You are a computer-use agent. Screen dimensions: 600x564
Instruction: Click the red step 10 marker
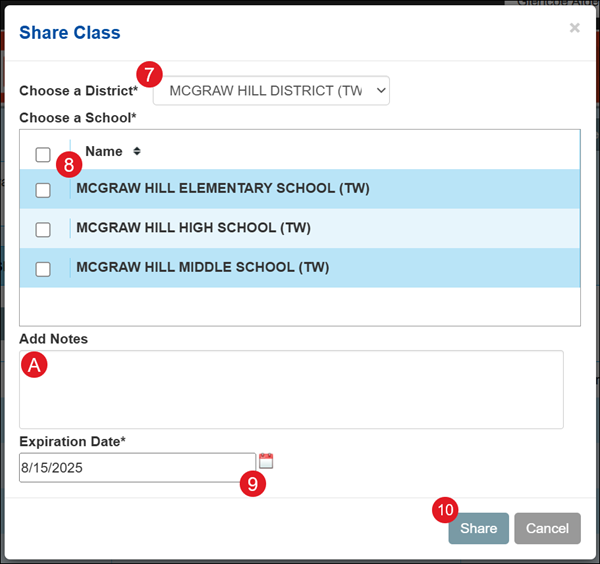click(x=445, y=510)
